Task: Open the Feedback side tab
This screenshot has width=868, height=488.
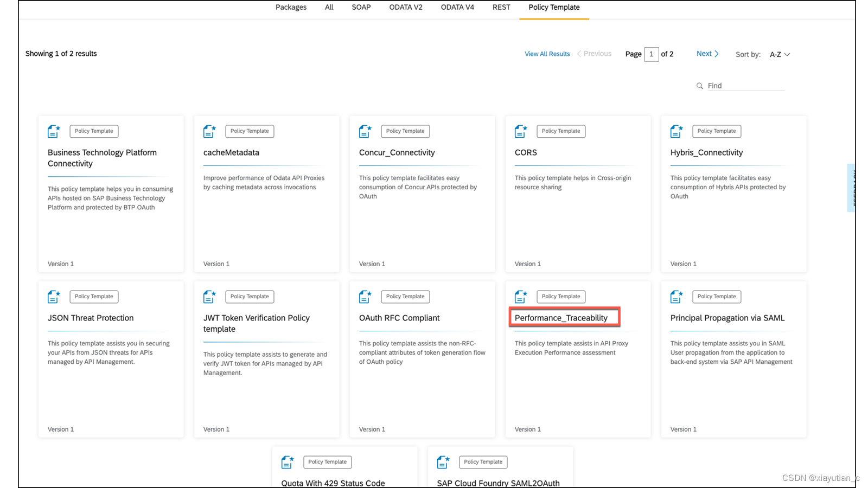Action: click(x=851, y=188)
